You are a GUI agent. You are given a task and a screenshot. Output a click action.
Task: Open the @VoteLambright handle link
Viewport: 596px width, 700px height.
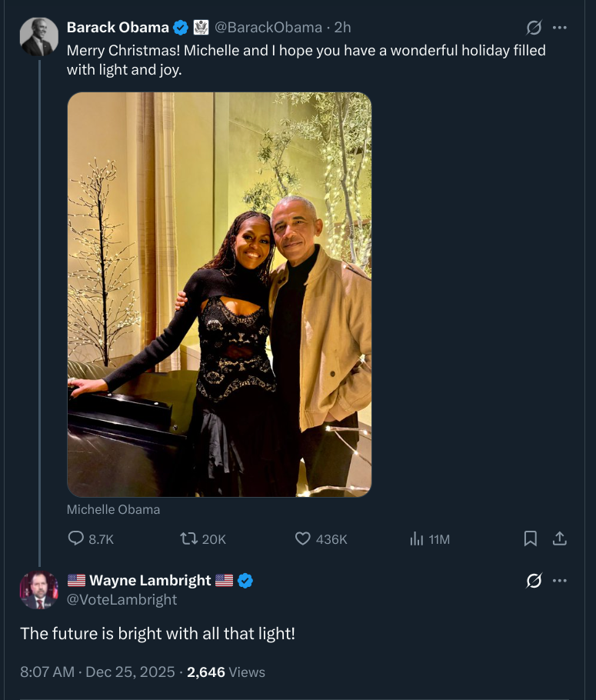point(122,599)
